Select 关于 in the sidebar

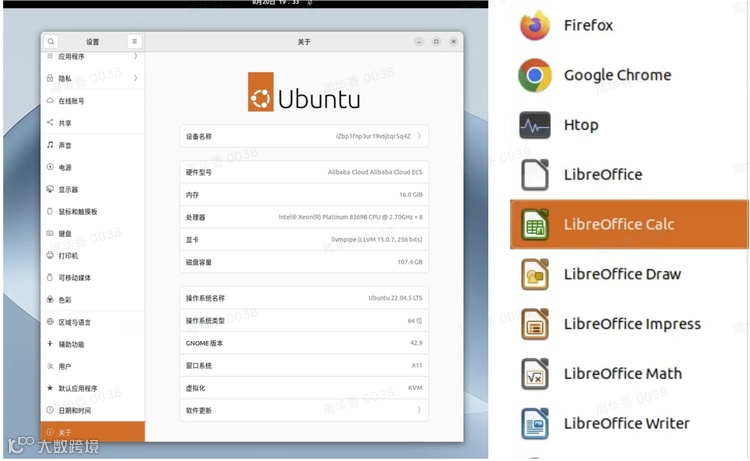pos(92,431)
